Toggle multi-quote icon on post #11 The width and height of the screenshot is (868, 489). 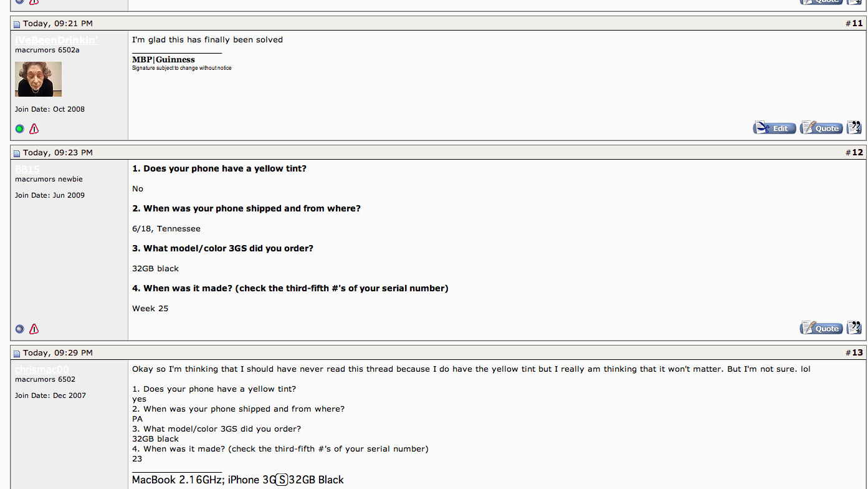click(854, 128)
